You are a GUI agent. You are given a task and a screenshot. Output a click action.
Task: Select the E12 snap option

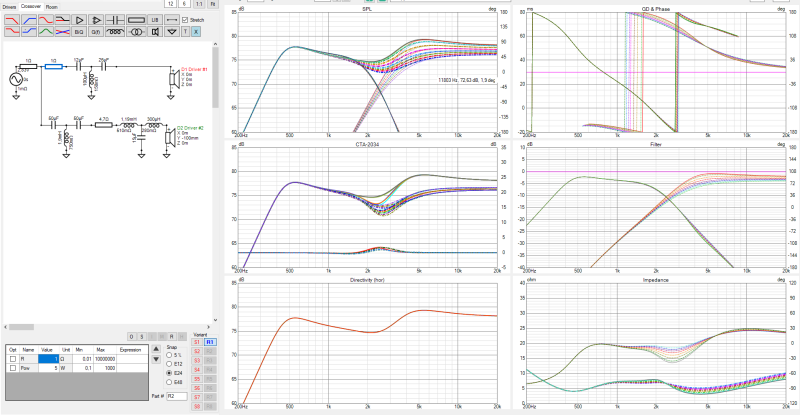pyautogui.click(x=169, y=364)
